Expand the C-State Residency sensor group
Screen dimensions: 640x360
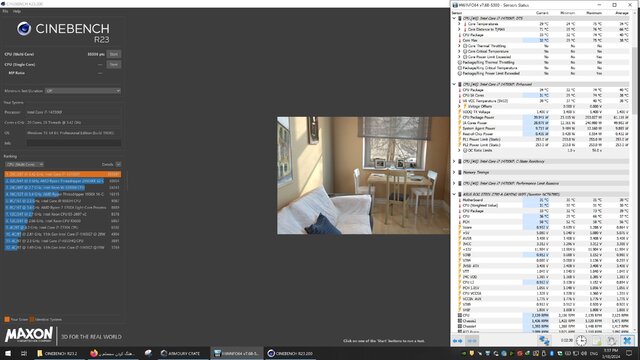(x=454, y=161)
